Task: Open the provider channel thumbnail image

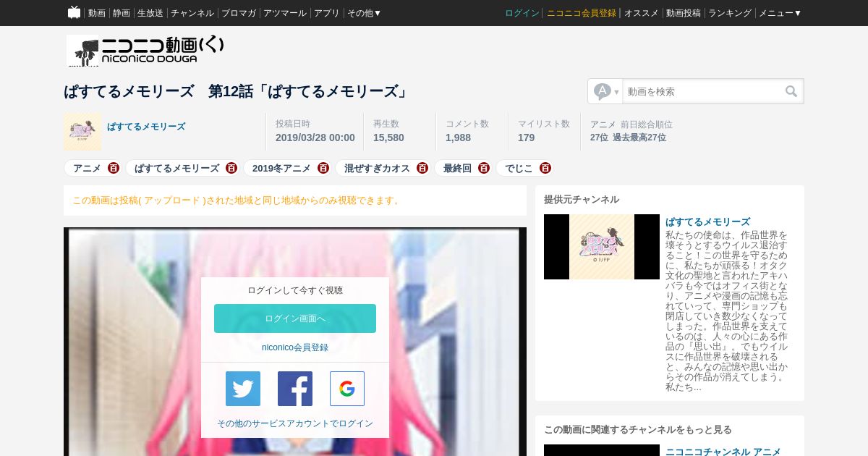Action: 602,247
